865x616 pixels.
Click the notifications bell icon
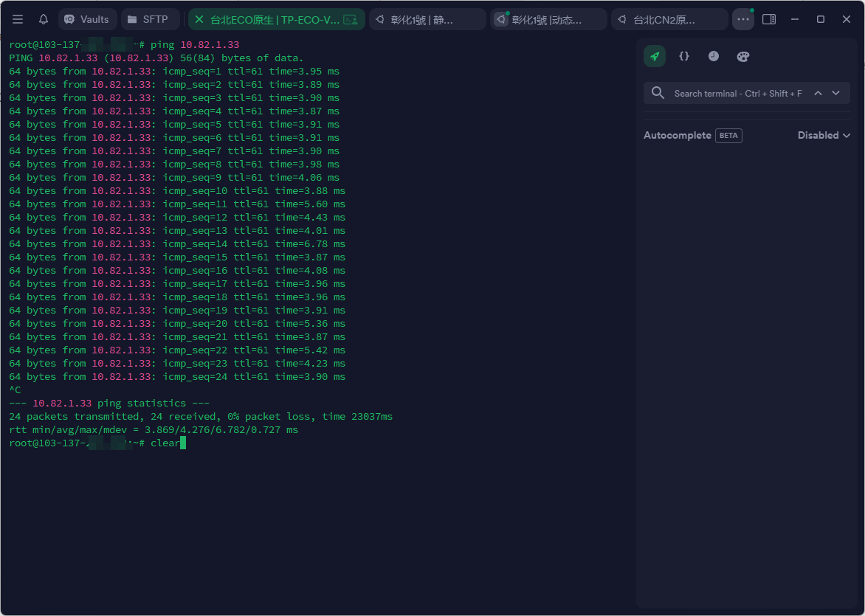click(x=44, y=19)
